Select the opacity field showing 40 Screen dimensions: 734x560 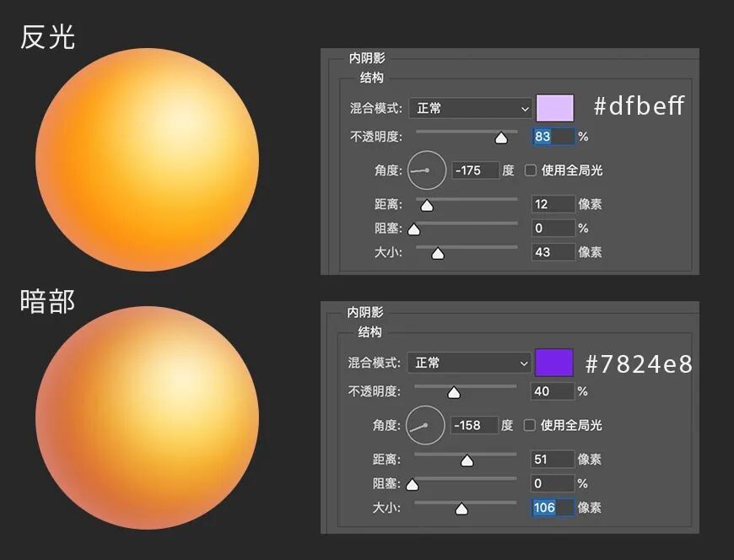pos(553,391)
